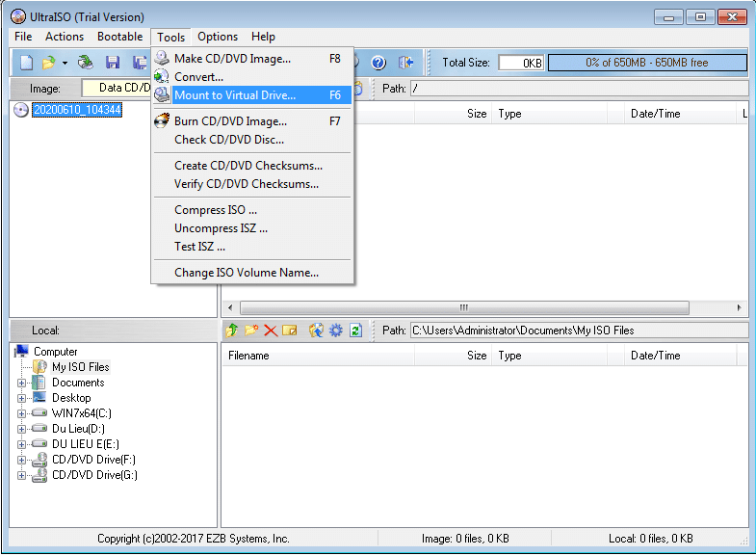Click the local Path input field
Screen dimensions: 756x556
click(579, 331)
